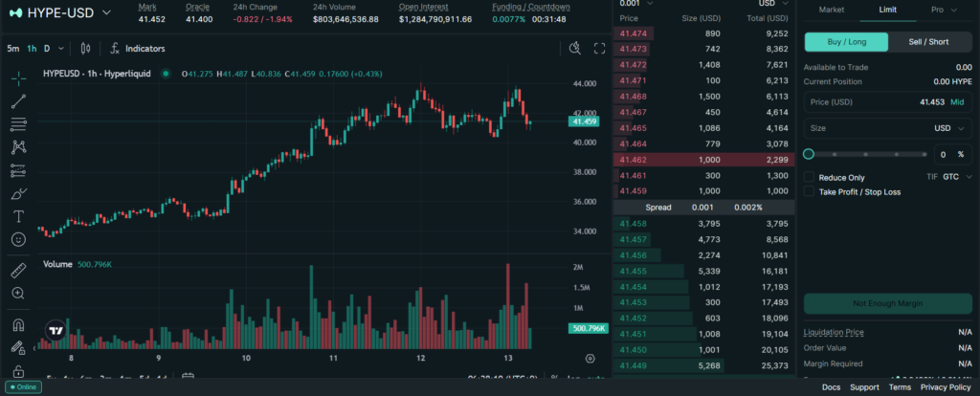Click the Open Interest label
The image size is (980, 396).
coord(423,7)
